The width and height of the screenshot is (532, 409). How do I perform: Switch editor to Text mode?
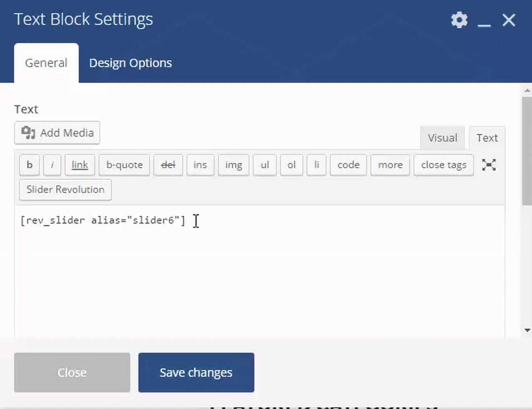487,138
